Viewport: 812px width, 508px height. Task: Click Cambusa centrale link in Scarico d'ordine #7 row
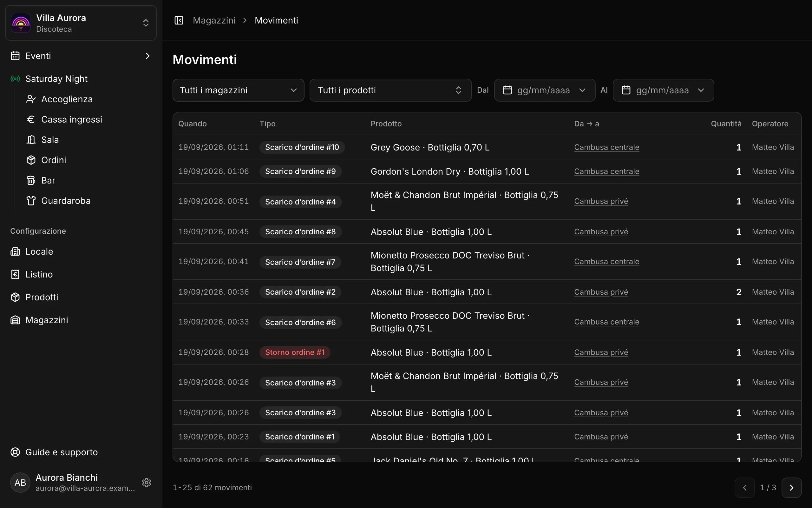(x=606, y=261)
